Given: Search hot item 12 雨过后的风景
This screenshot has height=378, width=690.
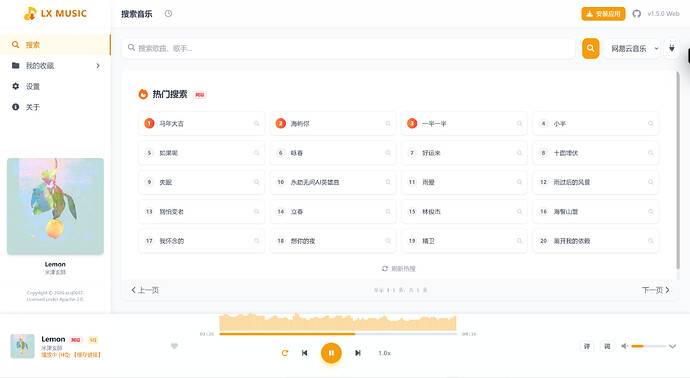Looking at the screenshot, I should 595,182.
